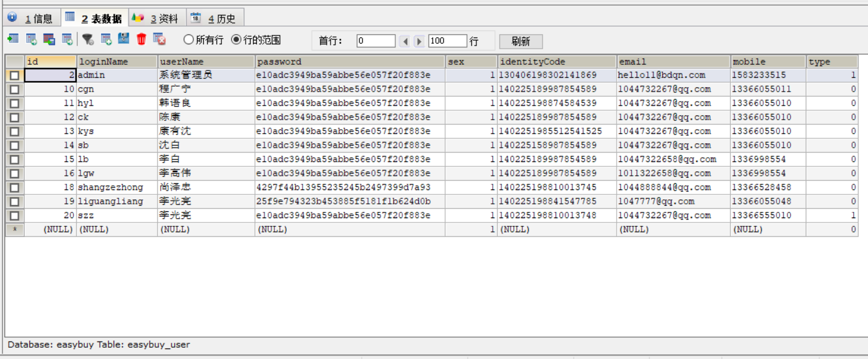
Task: Switch to the 1 信息 tab
Action: 31,18
